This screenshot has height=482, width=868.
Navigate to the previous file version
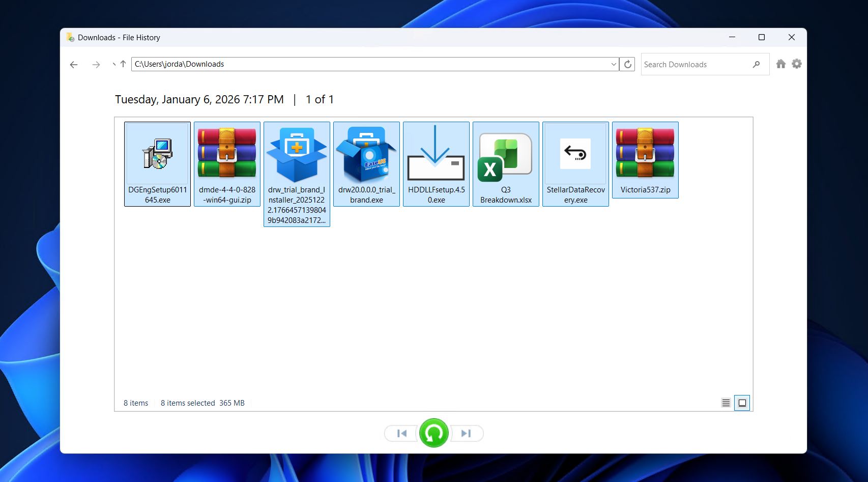pos(401,433)
